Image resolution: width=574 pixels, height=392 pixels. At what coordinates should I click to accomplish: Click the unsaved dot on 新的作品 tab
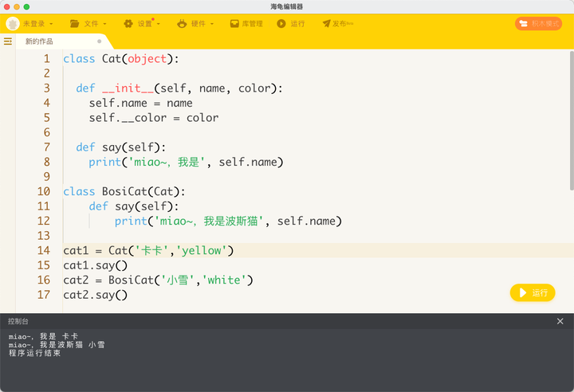pos(99,41)
